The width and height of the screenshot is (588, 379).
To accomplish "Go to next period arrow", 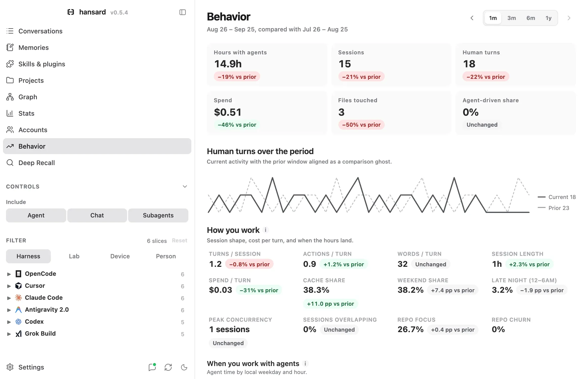I will click(x=569, y=18).
